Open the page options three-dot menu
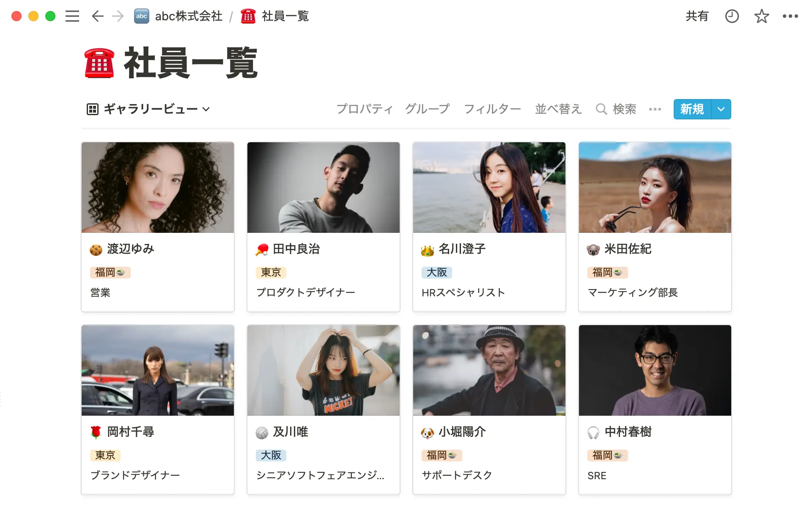This screenshot has width=812, height=508. point(791,16)
